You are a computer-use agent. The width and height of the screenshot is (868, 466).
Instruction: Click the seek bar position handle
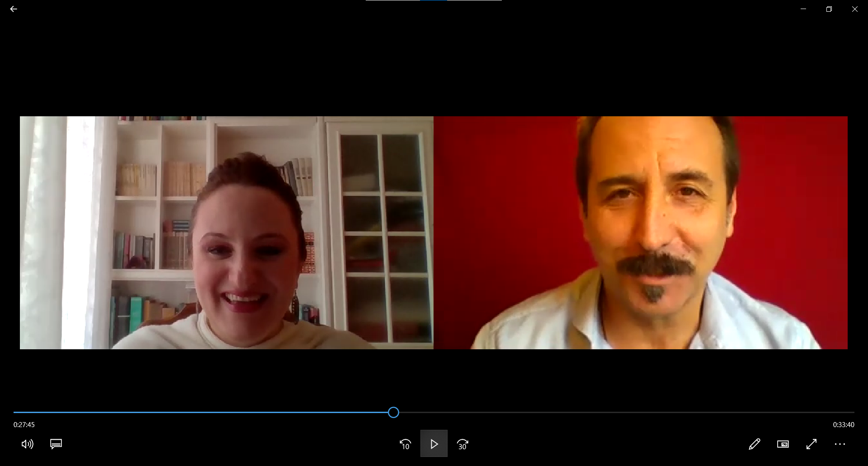tap(393, 412)
